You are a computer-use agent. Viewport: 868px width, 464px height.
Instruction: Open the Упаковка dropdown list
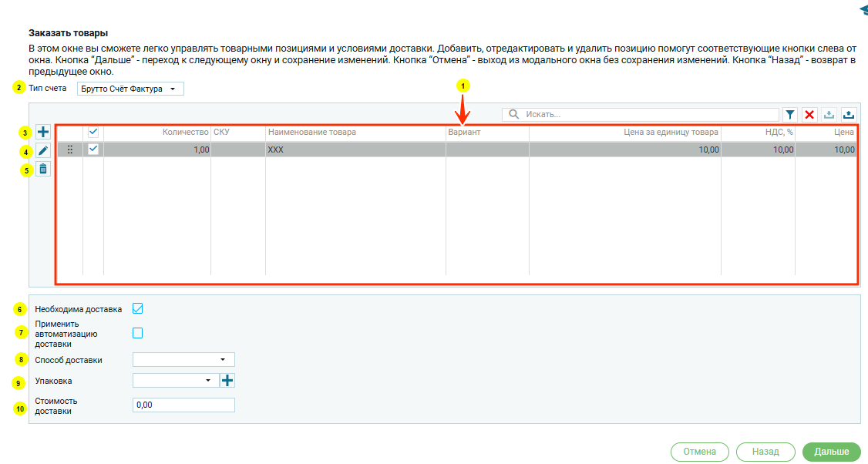176,380
